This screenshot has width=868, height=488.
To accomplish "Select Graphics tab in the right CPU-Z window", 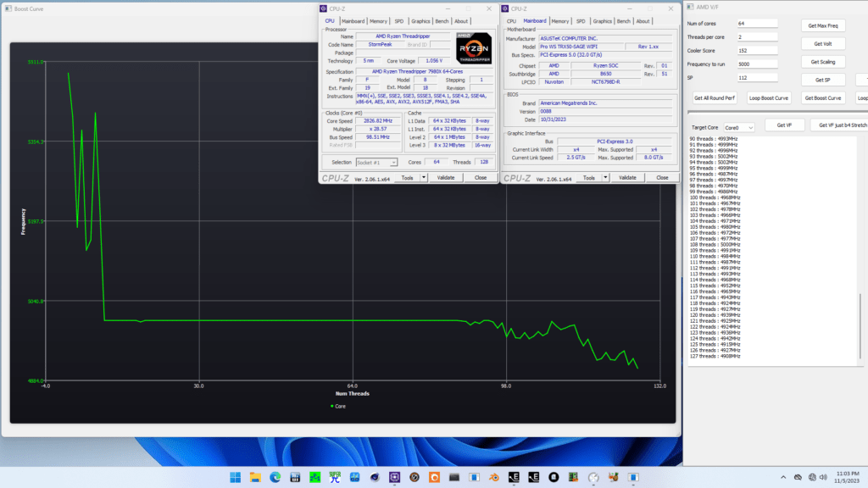I will point(603,21).
